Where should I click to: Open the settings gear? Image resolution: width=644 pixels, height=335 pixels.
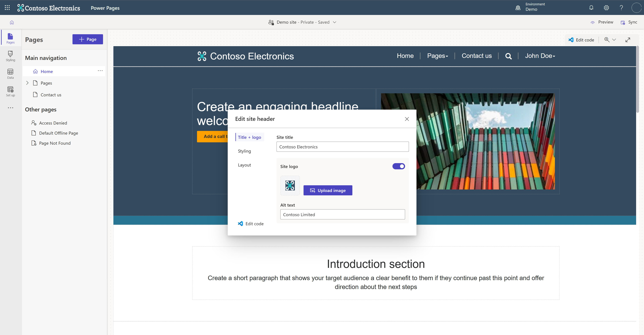(606, 8)
